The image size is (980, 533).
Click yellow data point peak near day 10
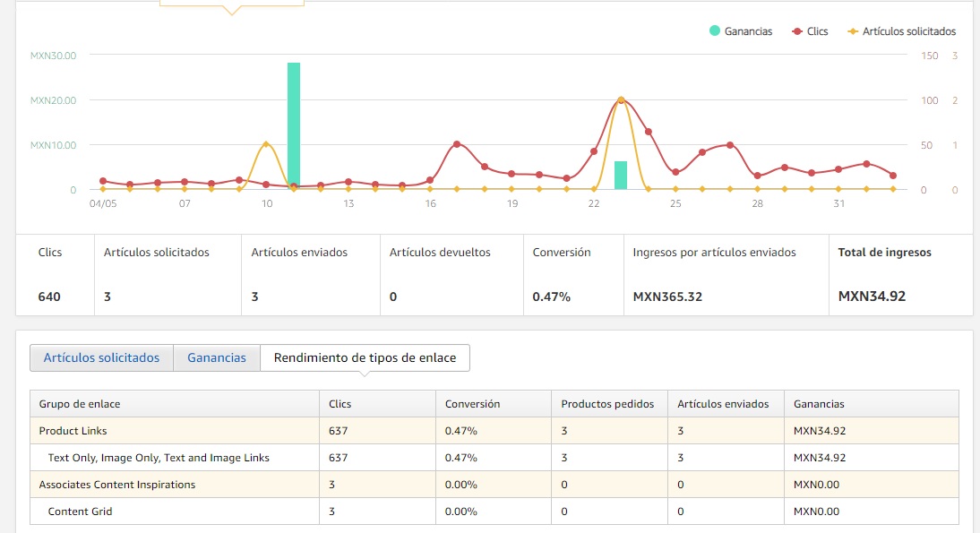tap(266, 143)
